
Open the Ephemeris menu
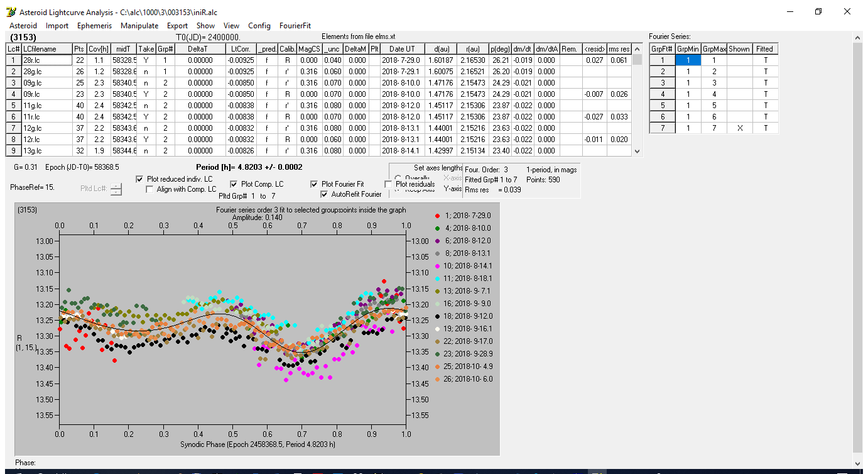pyautogui.click(x=95, y=26)
